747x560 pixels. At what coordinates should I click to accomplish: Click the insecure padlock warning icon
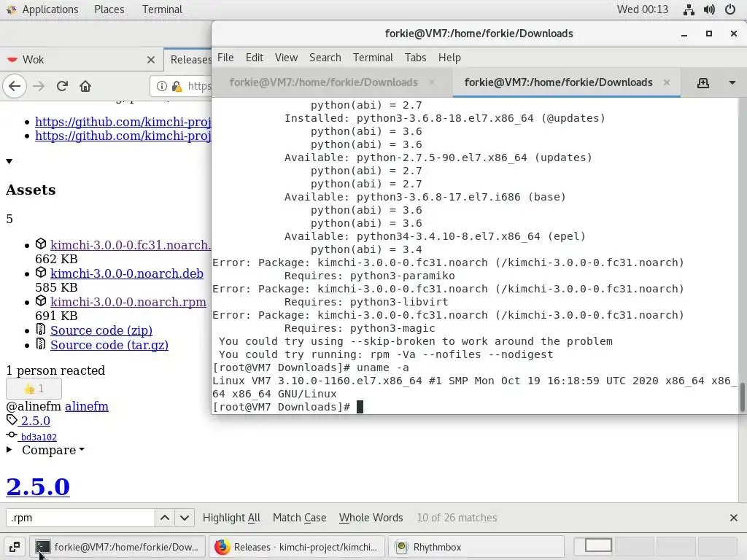(x=177, y=86)
